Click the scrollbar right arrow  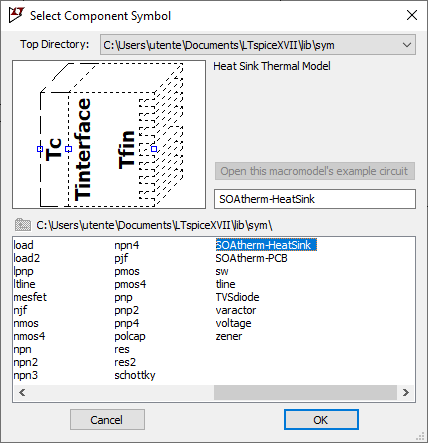[406, 392]
